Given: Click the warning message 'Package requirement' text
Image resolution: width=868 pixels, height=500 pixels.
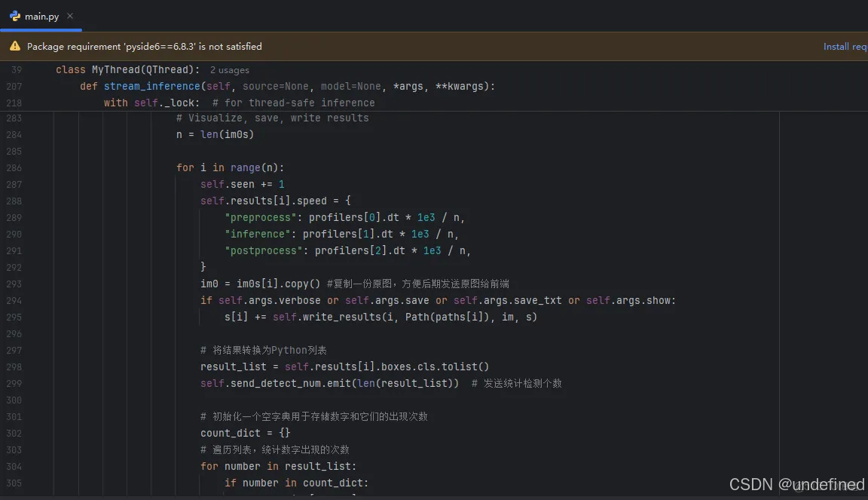Looking at the screenshot, I should 145,47.
